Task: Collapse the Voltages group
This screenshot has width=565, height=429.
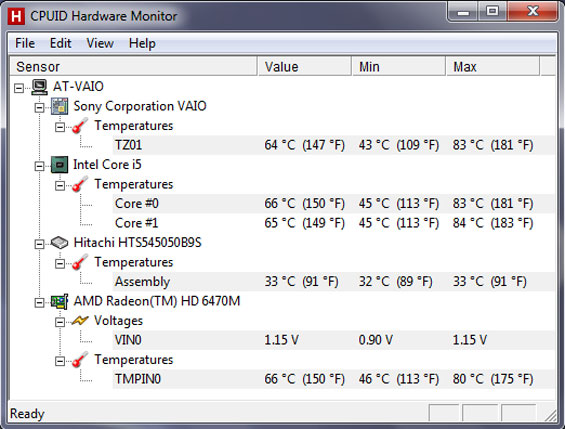Action: (x=60, y=322)
